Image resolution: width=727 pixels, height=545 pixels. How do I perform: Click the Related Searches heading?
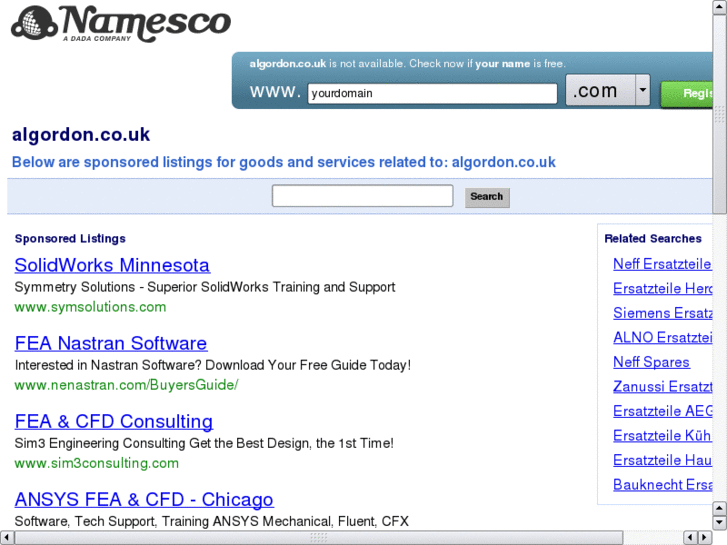tap(653, 238)
